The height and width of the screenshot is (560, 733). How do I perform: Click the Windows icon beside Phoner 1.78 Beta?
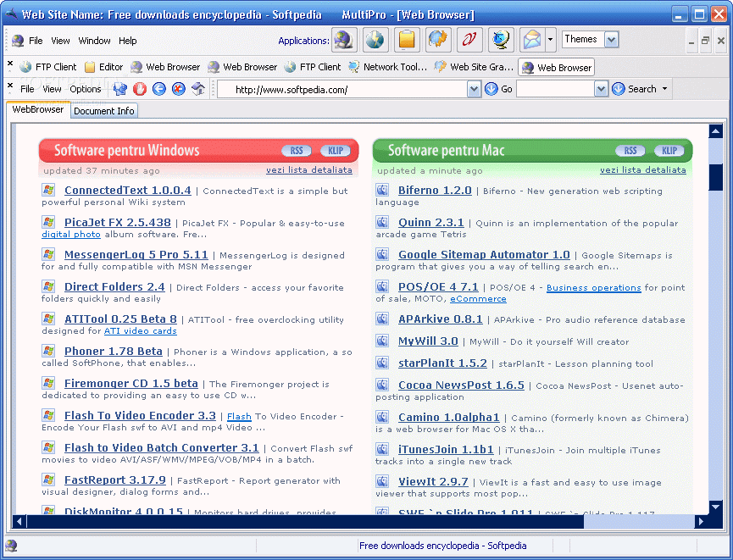click(x=48, y=351)
